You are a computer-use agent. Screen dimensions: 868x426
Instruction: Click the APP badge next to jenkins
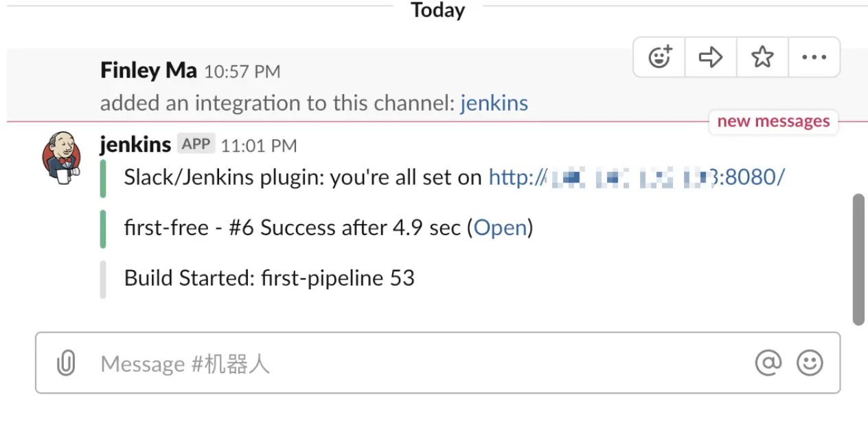[196, 144]
